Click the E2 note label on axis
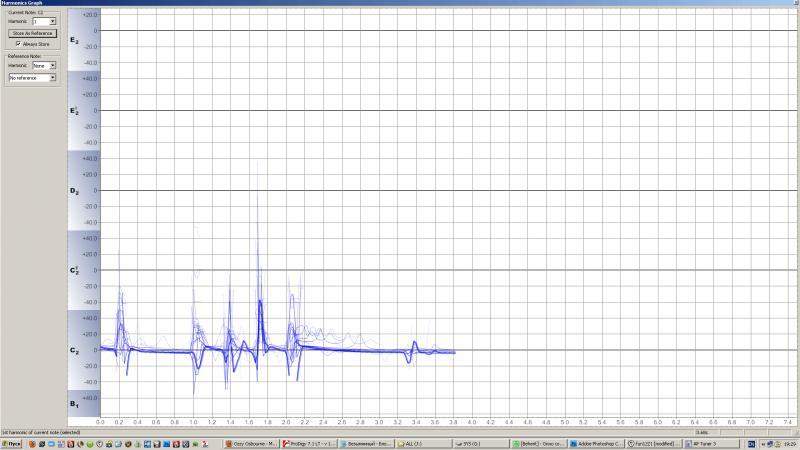800x450 pixels. (x=73, y=40)
